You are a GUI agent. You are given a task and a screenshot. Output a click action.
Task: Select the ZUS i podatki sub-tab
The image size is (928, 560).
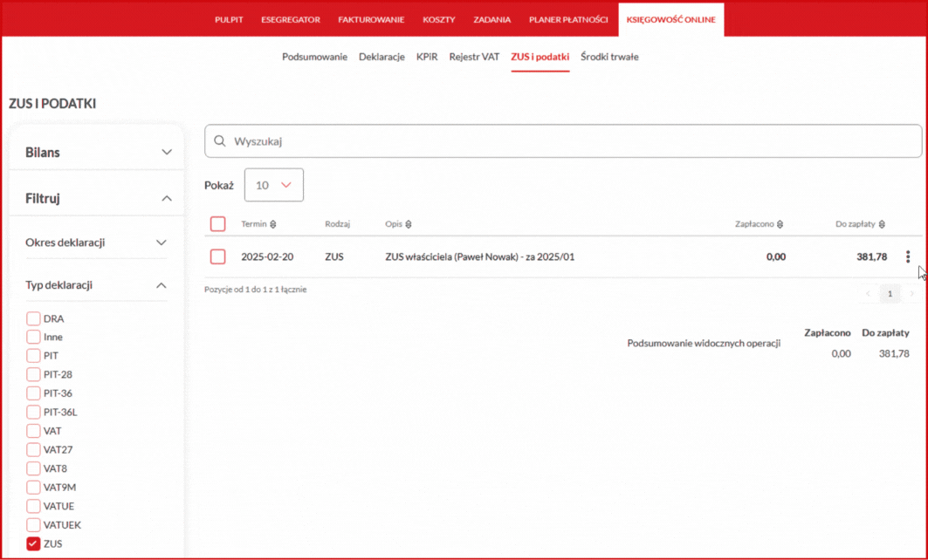[540, 57]
